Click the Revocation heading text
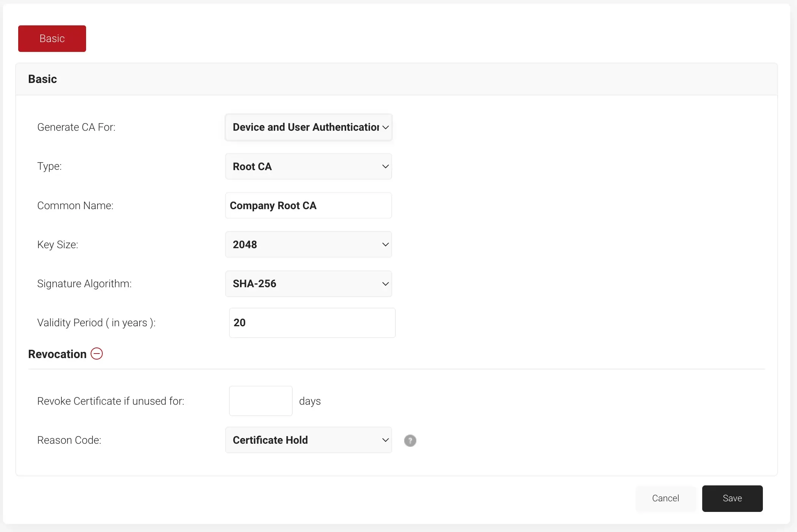 coord(57,354)
